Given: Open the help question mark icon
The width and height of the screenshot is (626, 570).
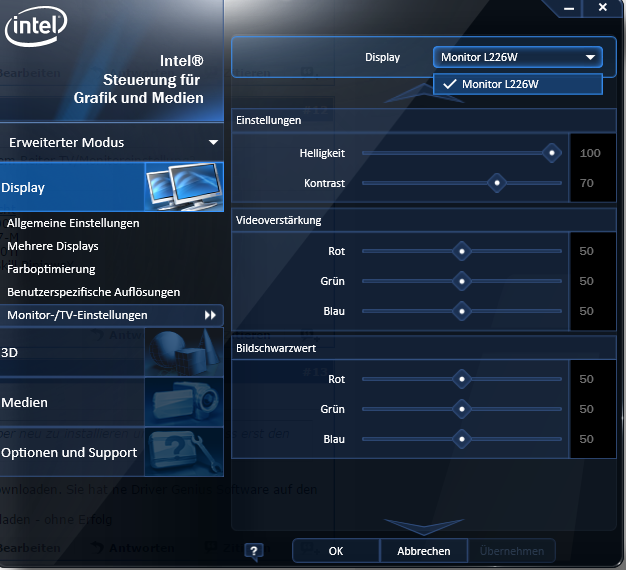Looking at the screenshot, I should 254,551.
